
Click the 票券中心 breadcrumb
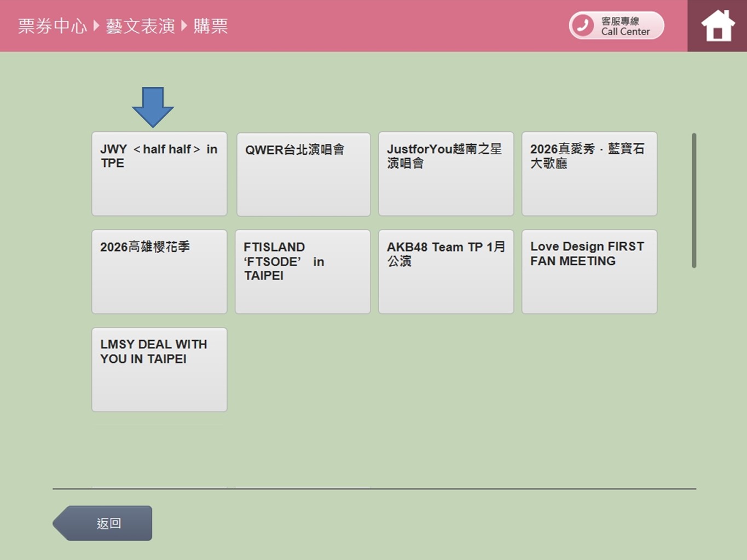click(x=53, y=26)
